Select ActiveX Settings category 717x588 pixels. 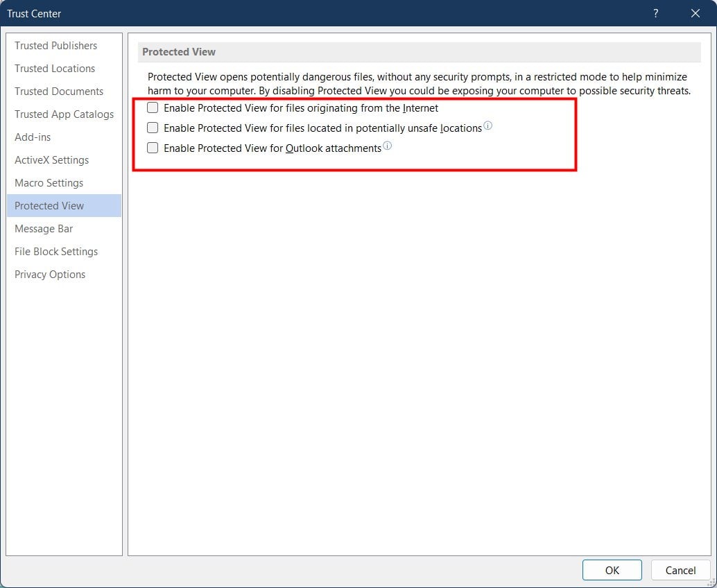pyautogui.click(x=64, y=160)
